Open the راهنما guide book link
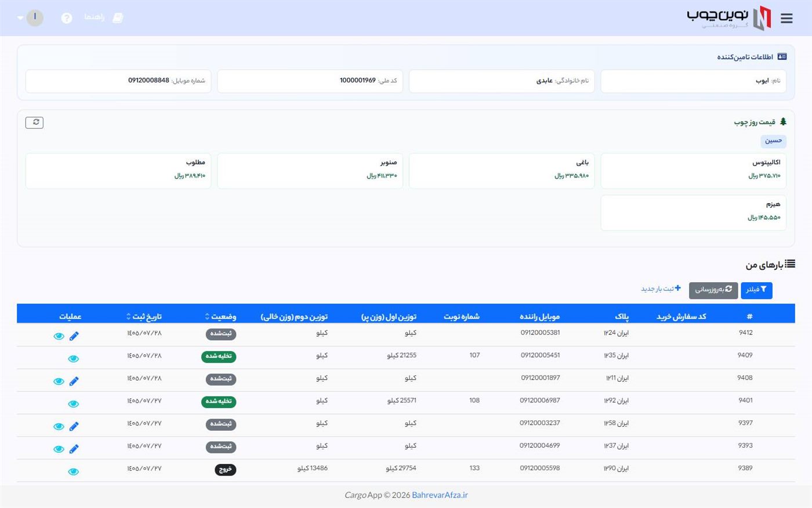 pos(103,17)
